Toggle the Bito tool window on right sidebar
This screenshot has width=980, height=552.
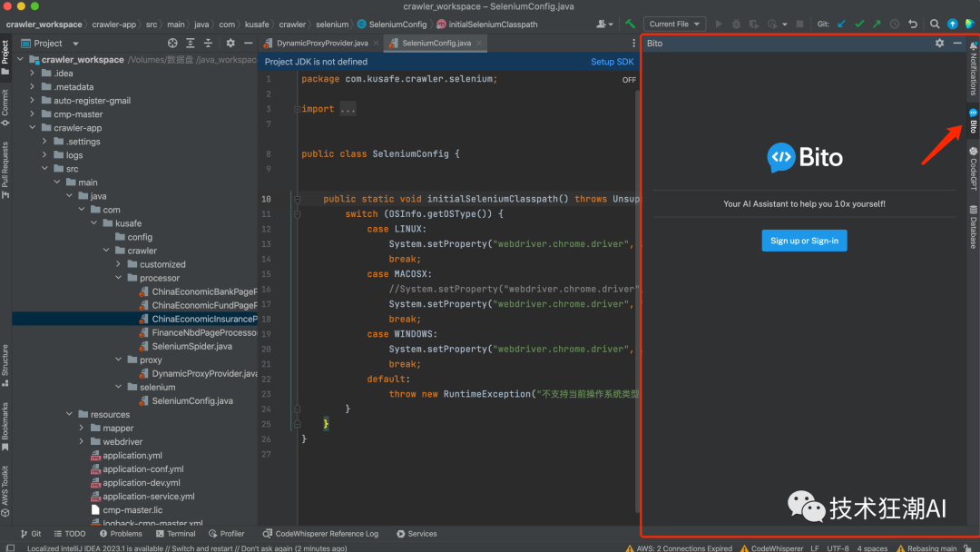click(x=973, y=121)
